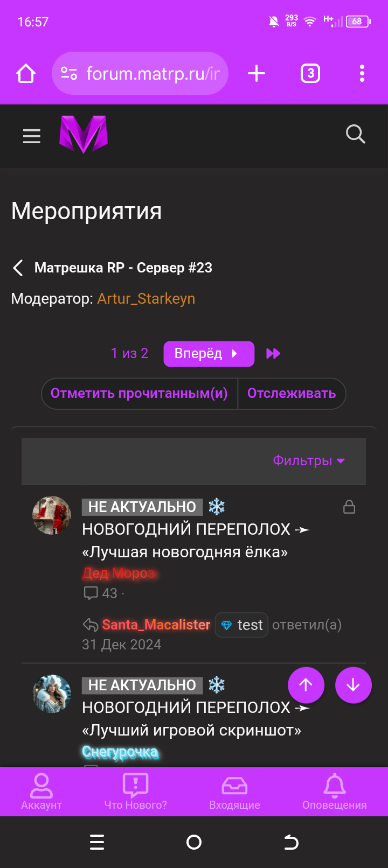Click the Вперёд next page button
Viewport: 388px width, 868px height.
pyautogui.click(x=209, y=354)
